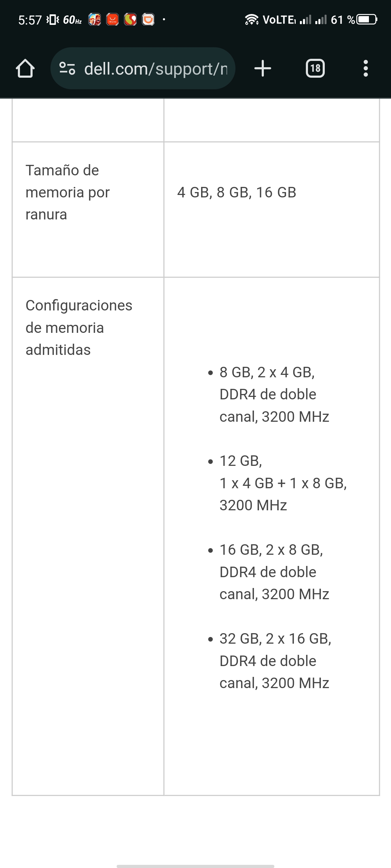This screenshot has width=391, height=868.
Task: Open the site information icon in the address bar
Action: point(68,69)
